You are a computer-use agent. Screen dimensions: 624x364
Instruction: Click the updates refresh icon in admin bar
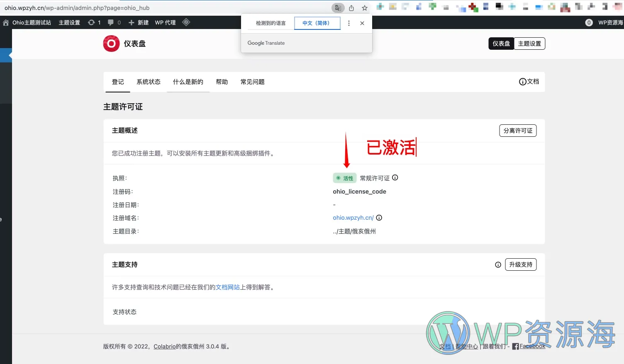91,22
